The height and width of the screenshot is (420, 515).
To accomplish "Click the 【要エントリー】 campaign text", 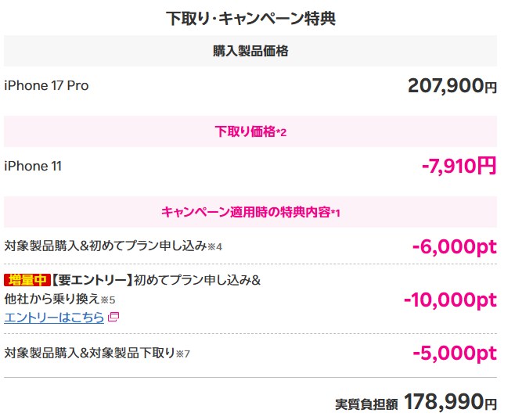I will pos(92,280).
